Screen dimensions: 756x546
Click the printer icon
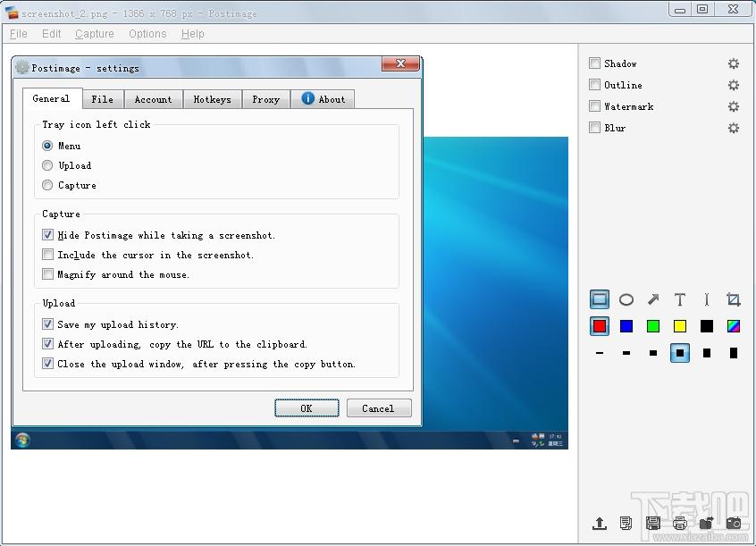tap(680, 524)
